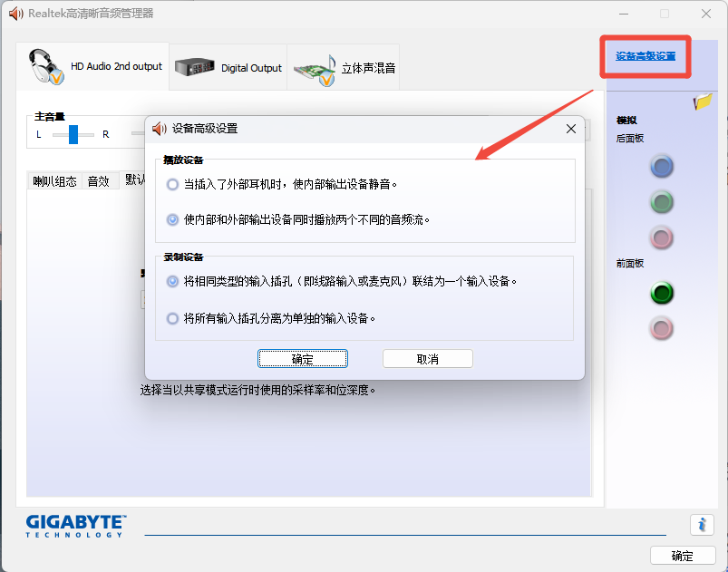Screen dimensions: 728x572
Task: Click the 模拟 heading in side panel
Action: 626,121
